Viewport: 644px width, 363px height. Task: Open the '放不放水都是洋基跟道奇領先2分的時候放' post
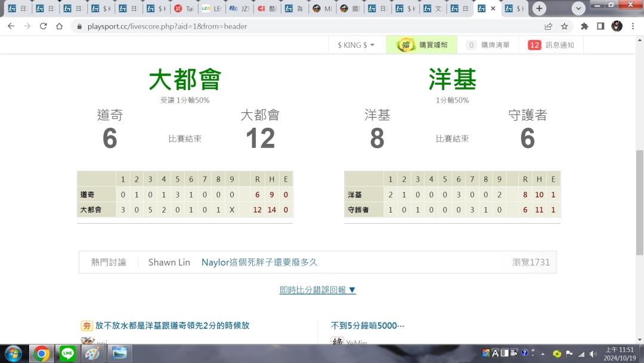pyautogui.click(x=172, y=325)
